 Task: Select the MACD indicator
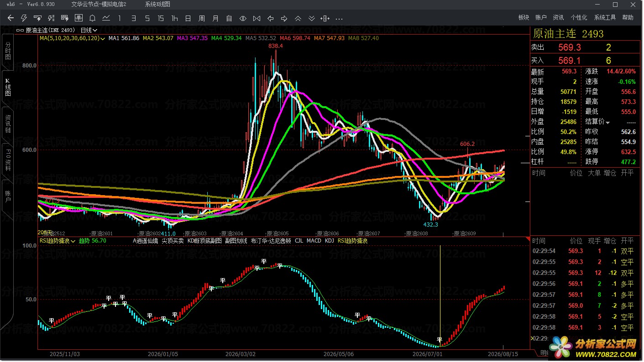pyautogui.click(x=314, y=241)
